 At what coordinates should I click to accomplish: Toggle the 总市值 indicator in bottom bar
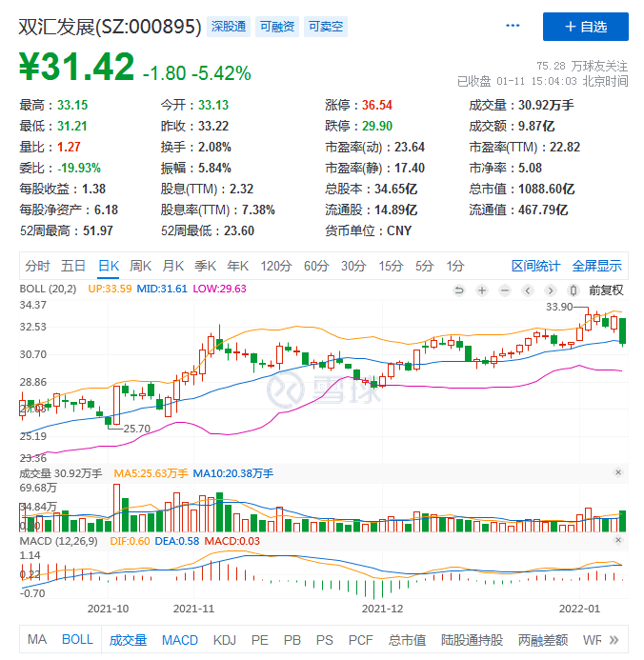[407, 640]
